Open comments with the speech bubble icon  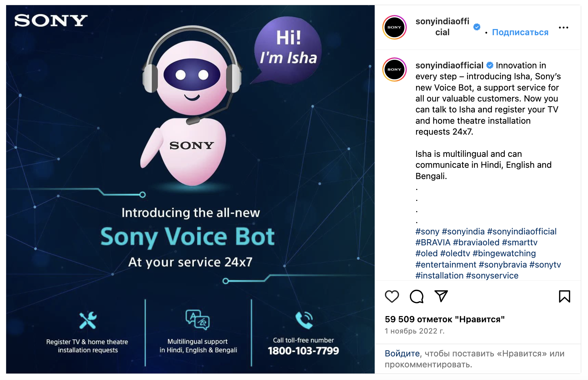[416, 296]
